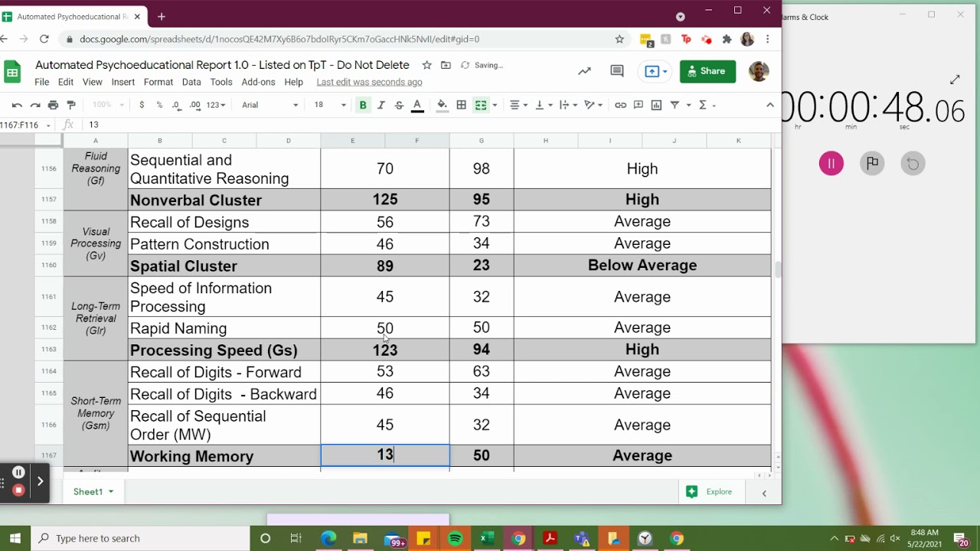Redo the last action in Sheets

click(x=35, y=105)
